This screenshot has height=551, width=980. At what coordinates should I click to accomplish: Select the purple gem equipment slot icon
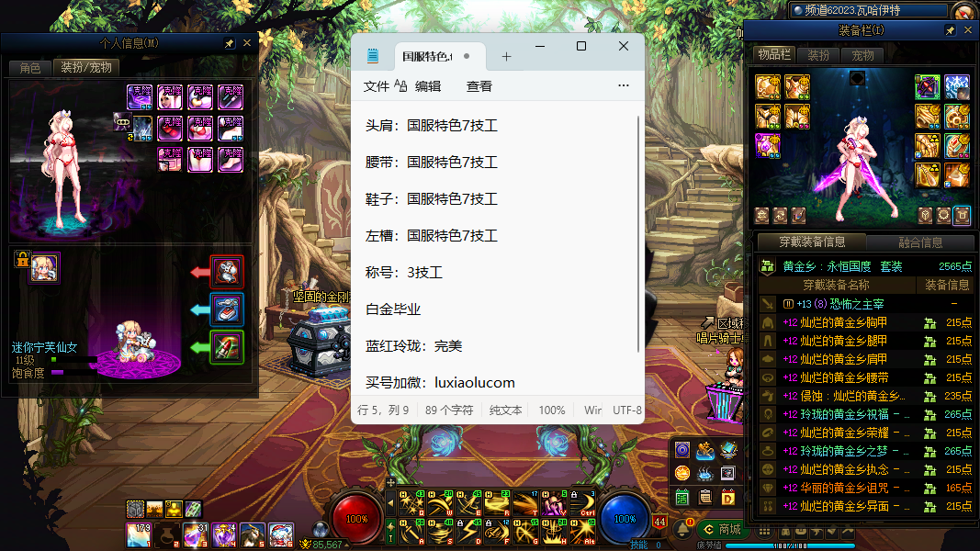pyautogui.click(x=768, y=146)
